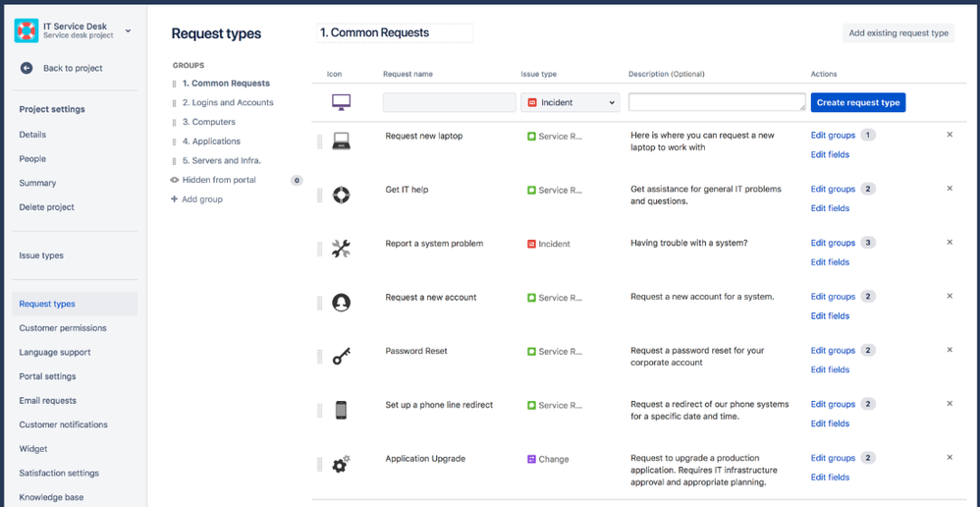The image size is (980, 507).
Task: Click the plus icon to add group
Action: click(x=175, y=199)
